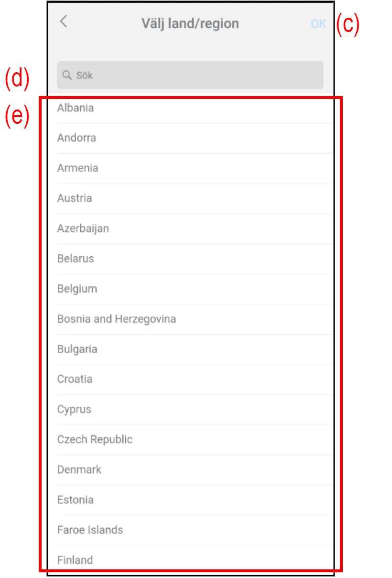The image size is (392, 578).
Task: Pick Belarus in the country list
Action: pyautogui.click(x=76, y=259)
